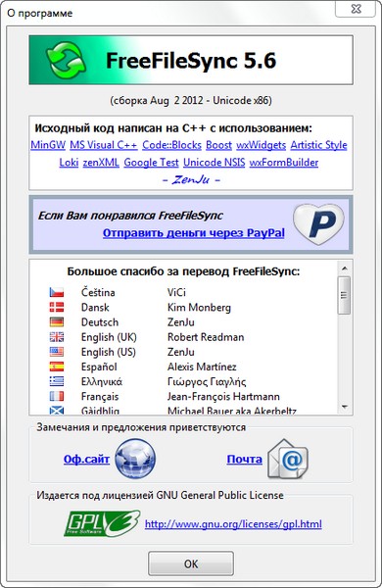This screenshot has height=588, width=382.
Task: Click the Greek flag icon
Action: 57,381
